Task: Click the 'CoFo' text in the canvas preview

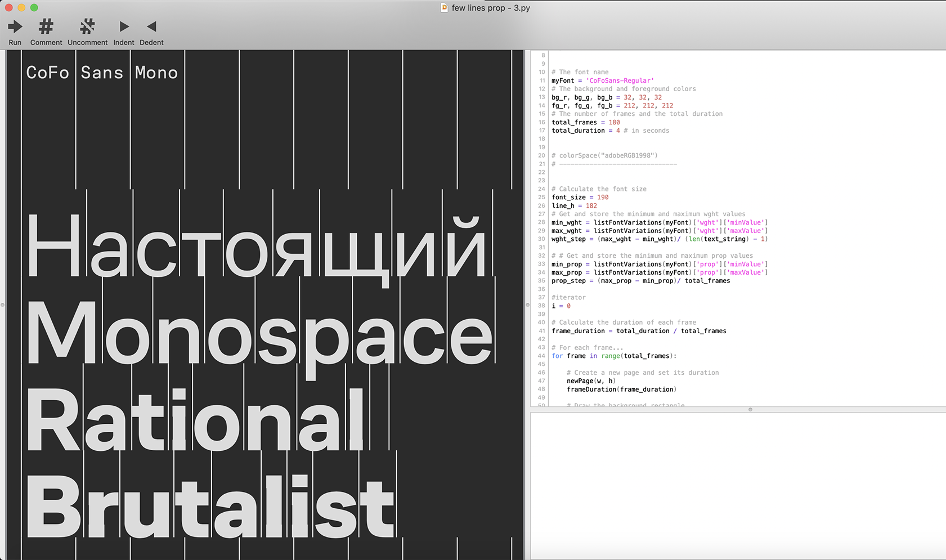Action: [x=48, y=73]
